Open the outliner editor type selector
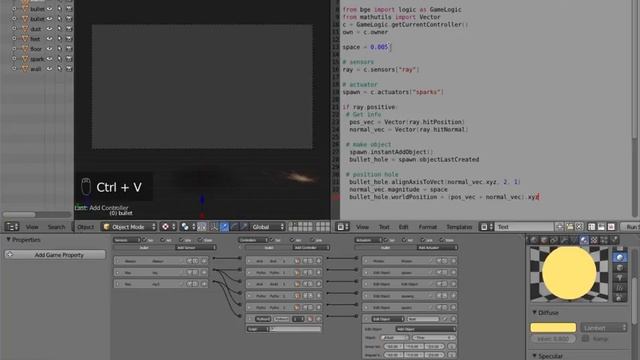 pos(12,227)
